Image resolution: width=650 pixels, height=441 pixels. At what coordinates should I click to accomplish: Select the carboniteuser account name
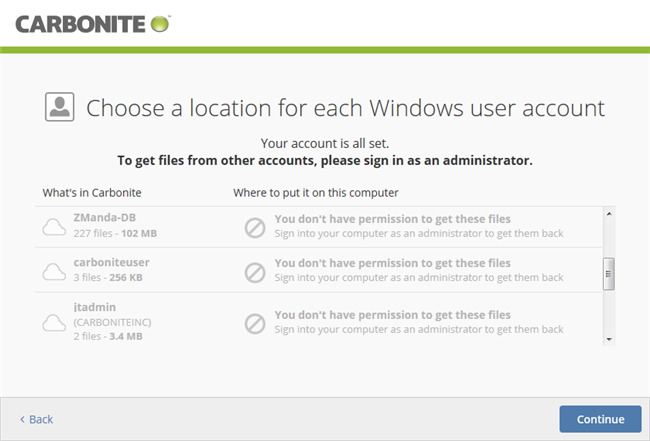pos(112,262)
